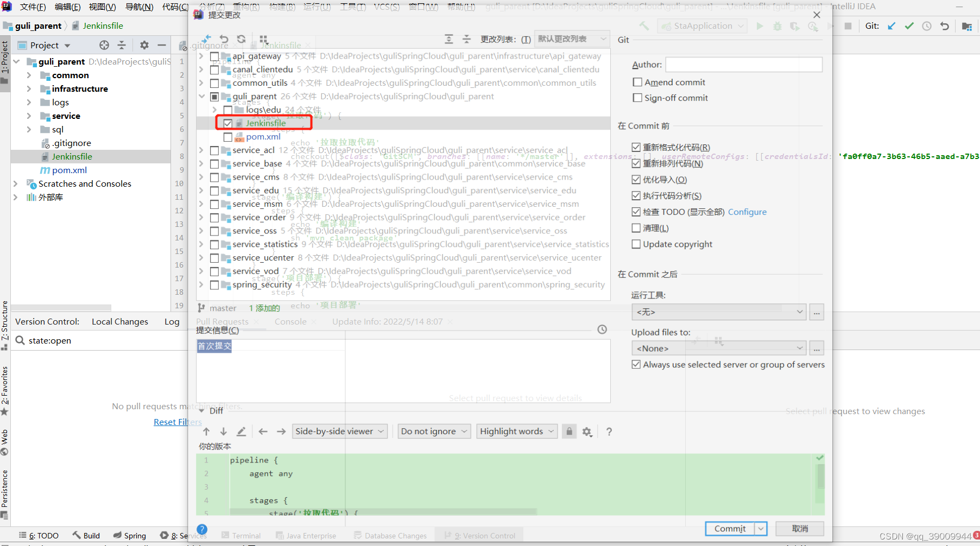The image size is (980, 546).
Task: Hide the Project panel with minus icon
Action: point(161,45)
